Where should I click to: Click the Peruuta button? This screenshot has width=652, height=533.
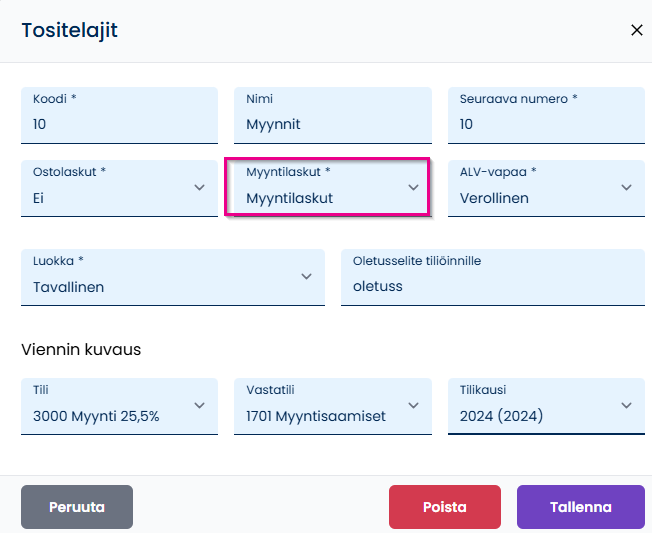coord(77,507)
